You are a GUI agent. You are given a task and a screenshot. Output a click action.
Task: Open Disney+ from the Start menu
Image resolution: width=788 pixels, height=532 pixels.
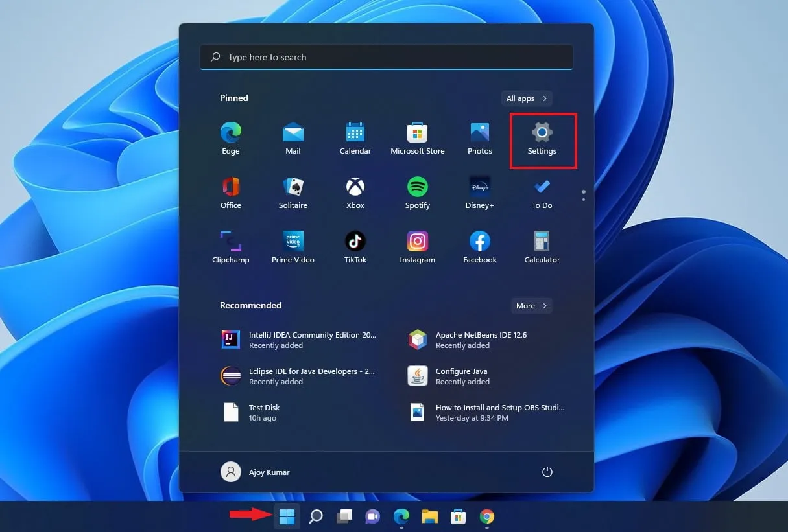479,192
